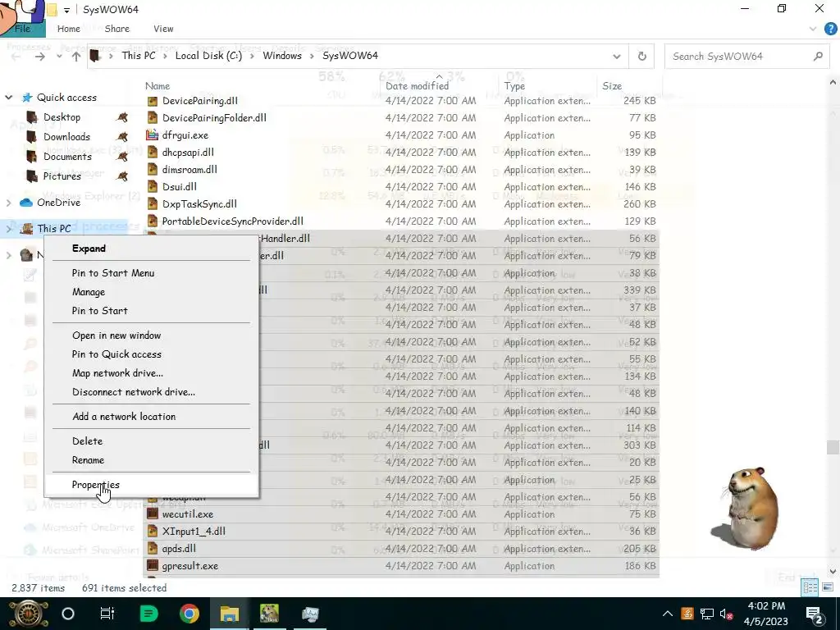The width and height of the screenshot is (840, 630).
Task: Choose Expand from the context menu
Action: tap(89, 248)
